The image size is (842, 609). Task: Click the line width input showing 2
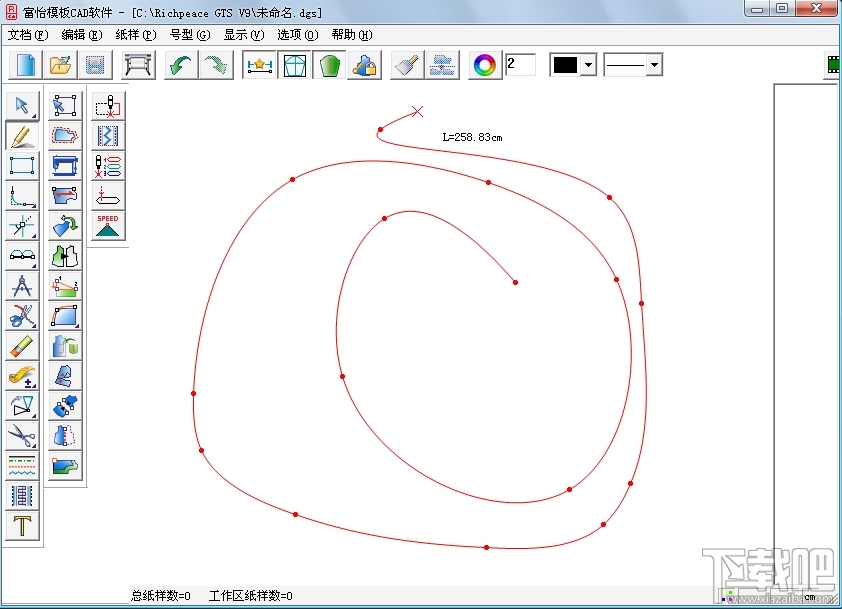pos(520,64)
